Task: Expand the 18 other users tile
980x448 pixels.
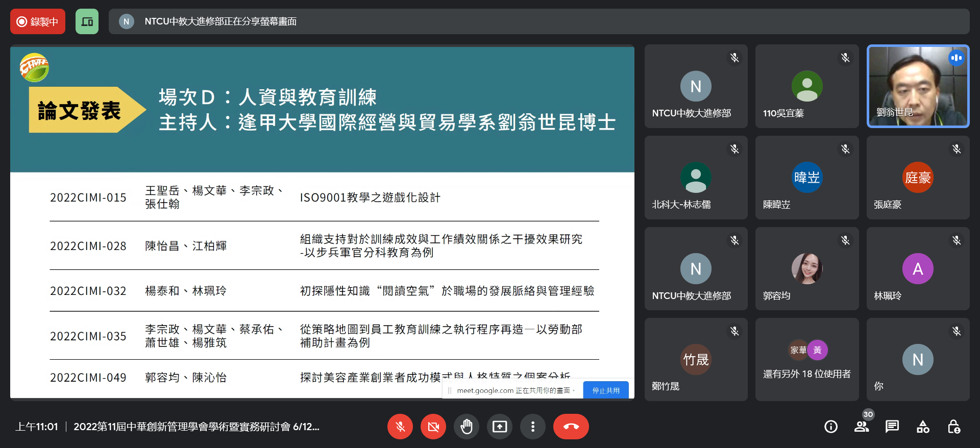Action: point(806,360)
